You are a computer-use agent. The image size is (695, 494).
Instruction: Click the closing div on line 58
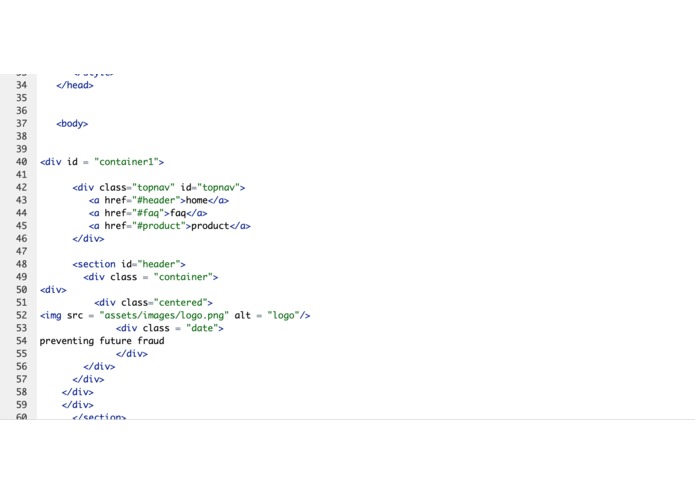tap(78, 392)
